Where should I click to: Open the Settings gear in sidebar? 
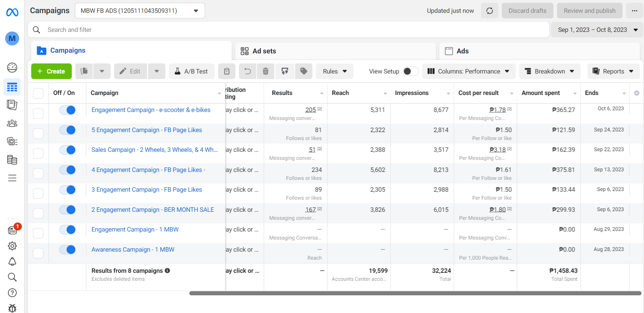(x=12, y=246)
